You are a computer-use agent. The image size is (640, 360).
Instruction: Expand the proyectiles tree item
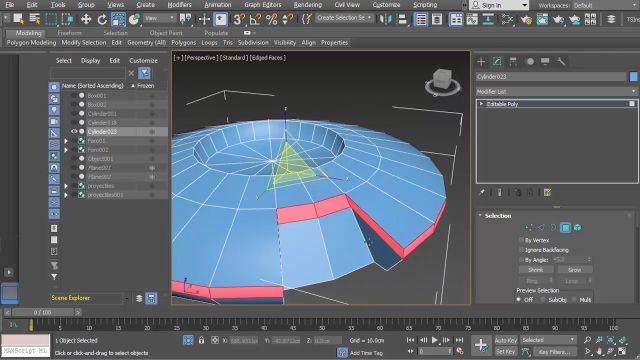66,186
